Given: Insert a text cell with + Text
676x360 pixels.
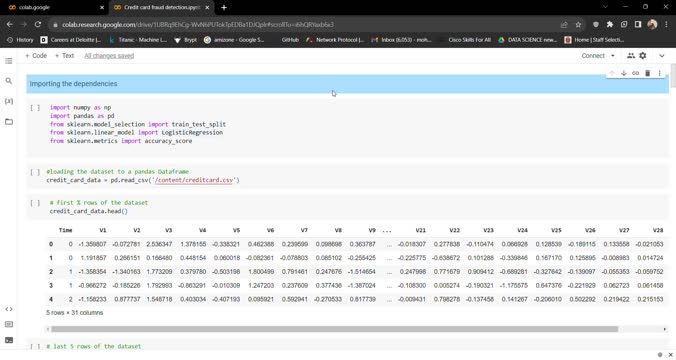Looking at the screenshot, I should coord(64,56).
